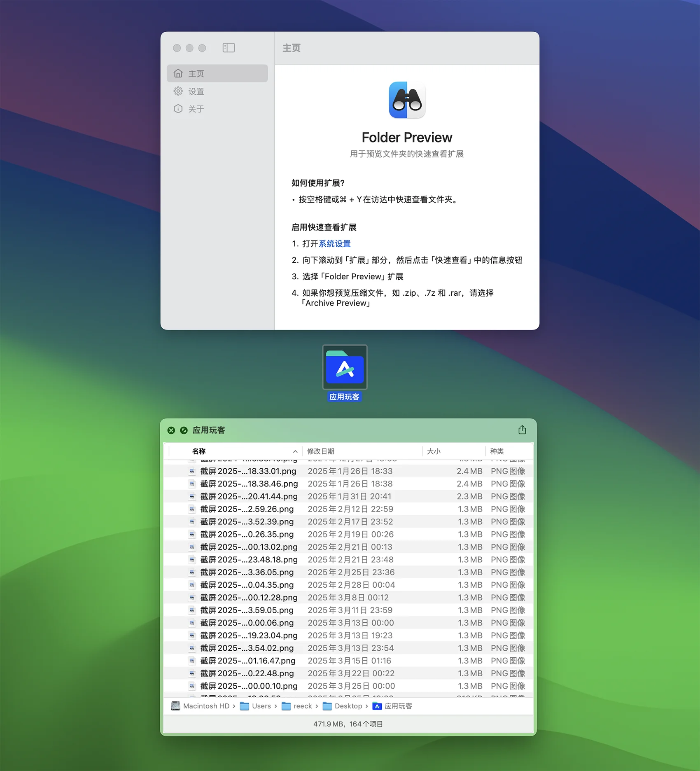Select file 截屏 2025-...3.36.05.png
This screenshot has width=700, height=771.
click(x=348, y=572)
